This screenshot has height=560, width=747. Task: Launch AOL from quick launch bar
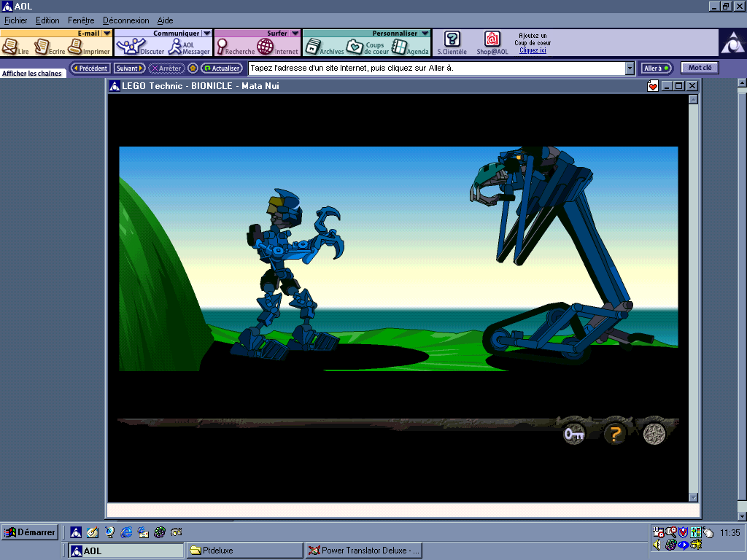[76, 532]
